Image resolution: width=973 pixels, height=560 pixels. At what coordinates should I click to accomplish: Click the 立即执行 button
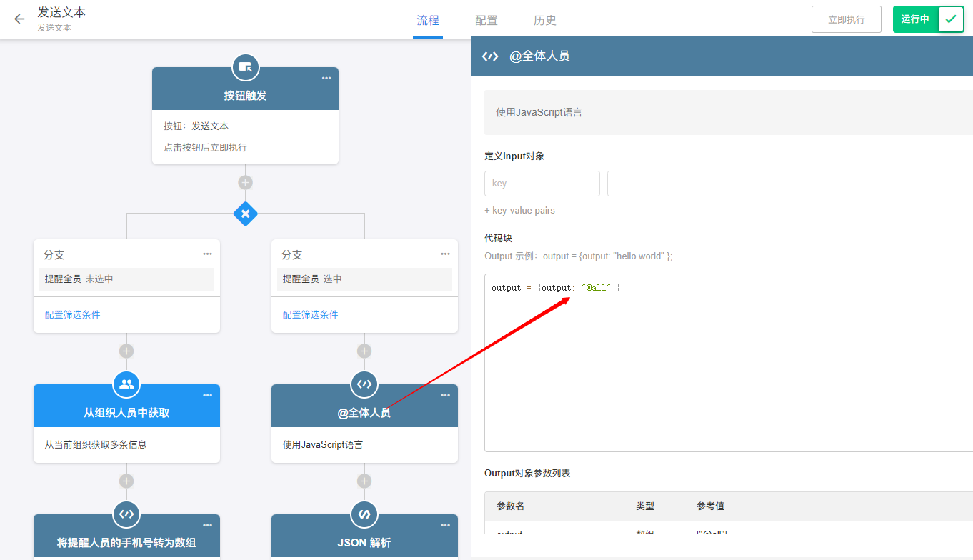(x=846, y=19)
